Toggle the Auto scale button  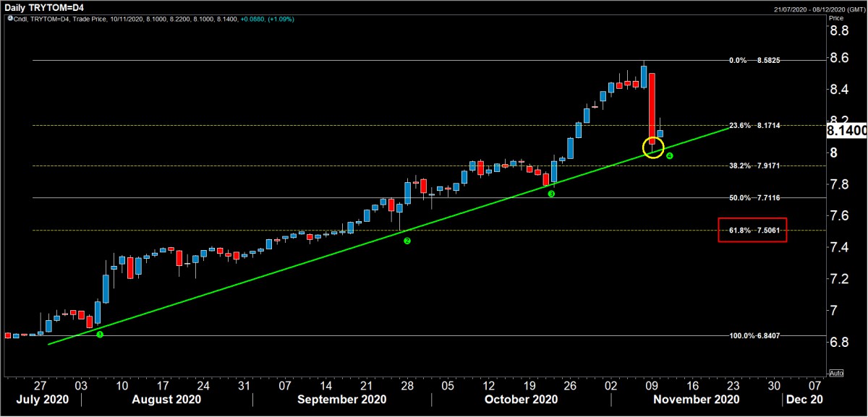tap(836, 373)
